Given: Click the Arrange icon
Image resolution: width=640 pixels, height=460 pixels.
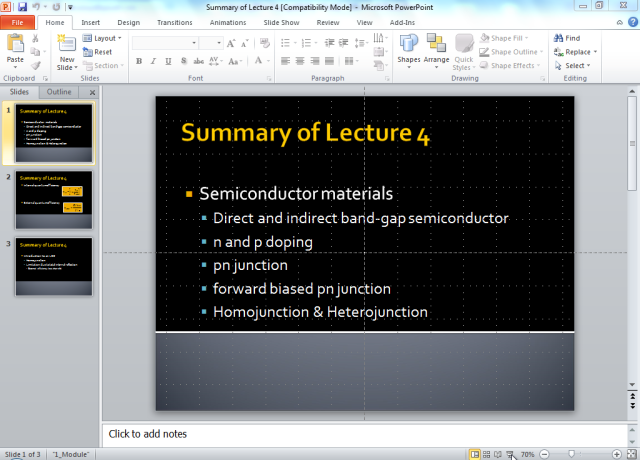Looking at the screenshot, I should pos(436,43).
